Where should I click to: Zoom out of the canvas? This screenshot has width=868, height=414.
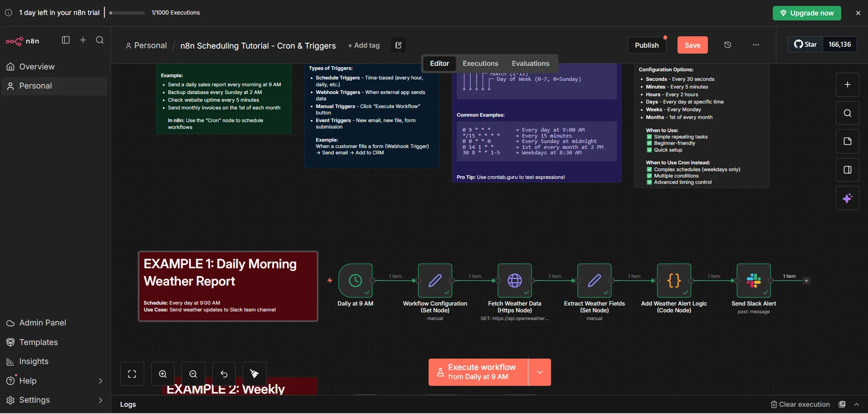click(193, 374)
